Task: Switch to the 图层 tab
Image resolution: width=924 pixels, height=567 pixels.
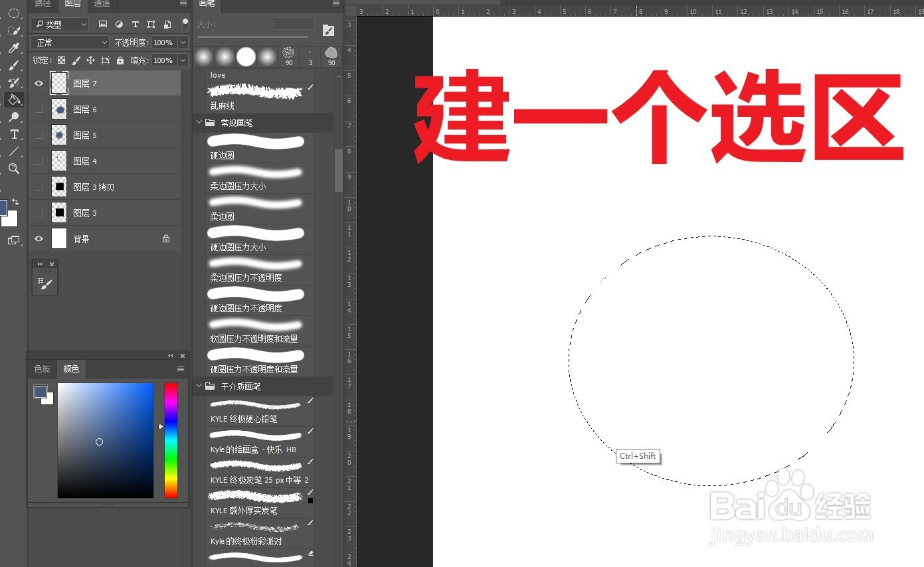Action: 72,4
